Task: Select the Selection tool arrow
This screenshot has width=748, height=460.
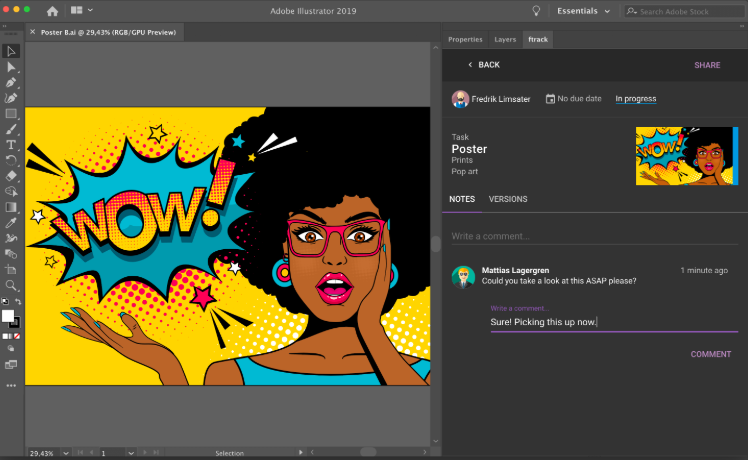Action: (11, 51)
